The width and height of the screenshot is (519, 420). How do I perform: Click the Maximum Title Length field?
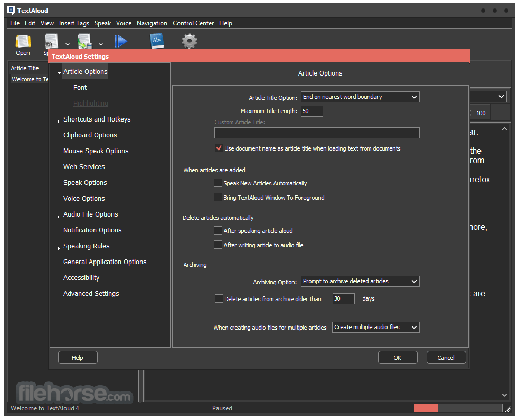click(312, 111)
